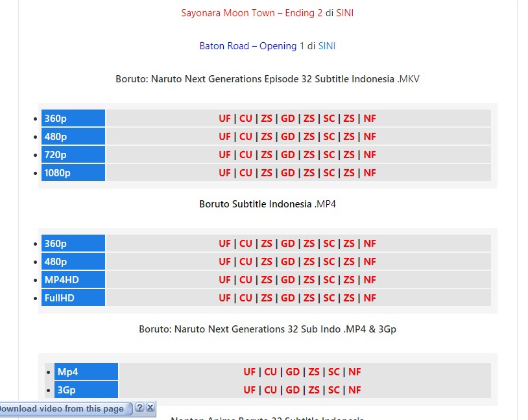Open SINI link for Baton Road opening
Viewport: 528px width, 420px height.
[x=327, y=46]
